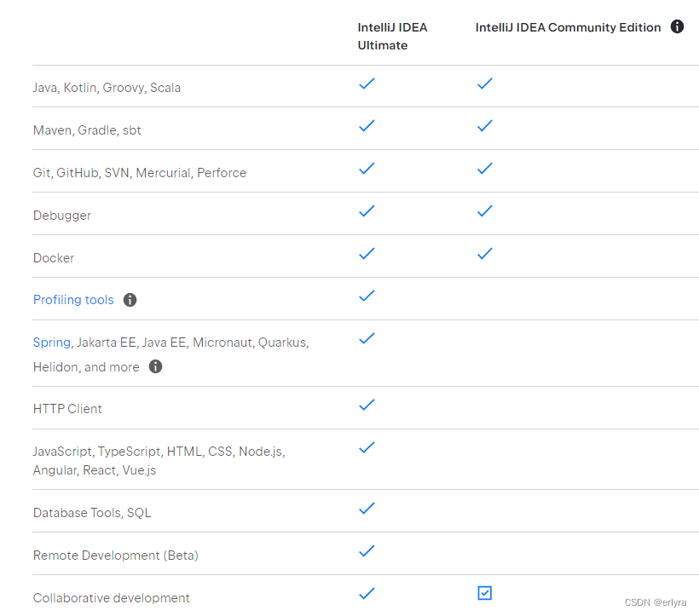The height and width of the screenshot is (616, 699).
Task: Click info icon beside IntelliJ IDEA Community Edition
Action: (x=677, y=26)
